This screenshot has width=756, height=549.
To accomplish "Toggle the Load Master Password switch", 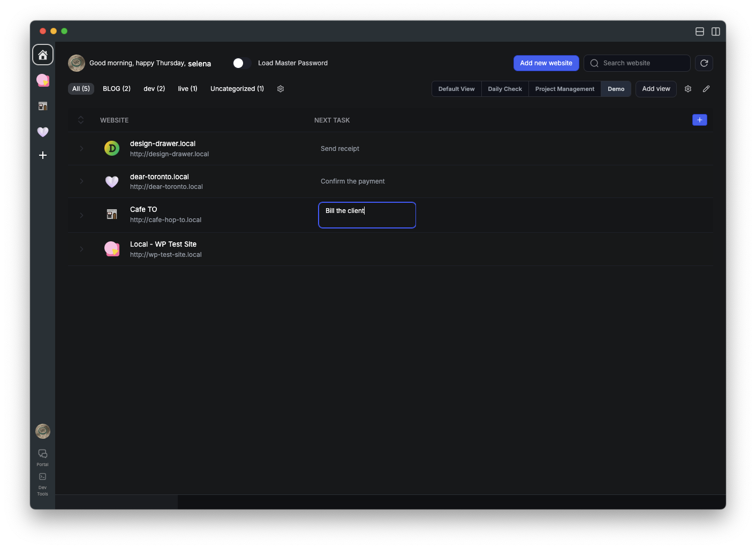I will pos(241,63).
